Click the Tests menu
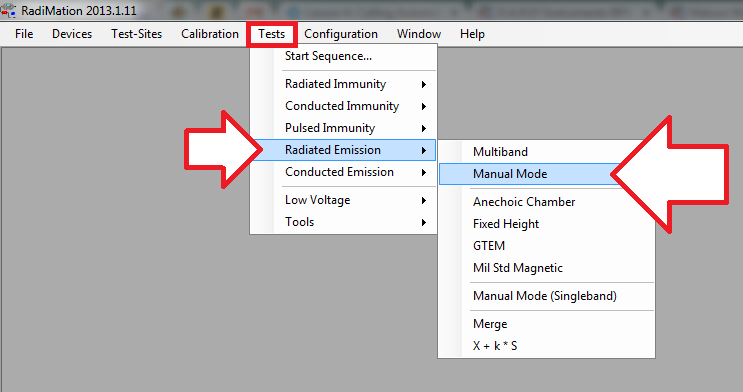Viewport: 743px width, 392px height. (272, 34)
